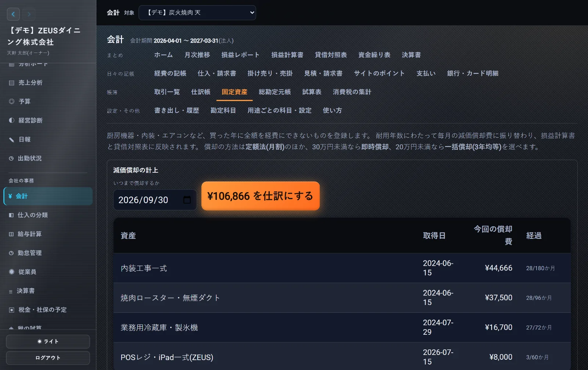Click the 内装工事一式 asset row
588x370 pixels.
click(342, 268)
